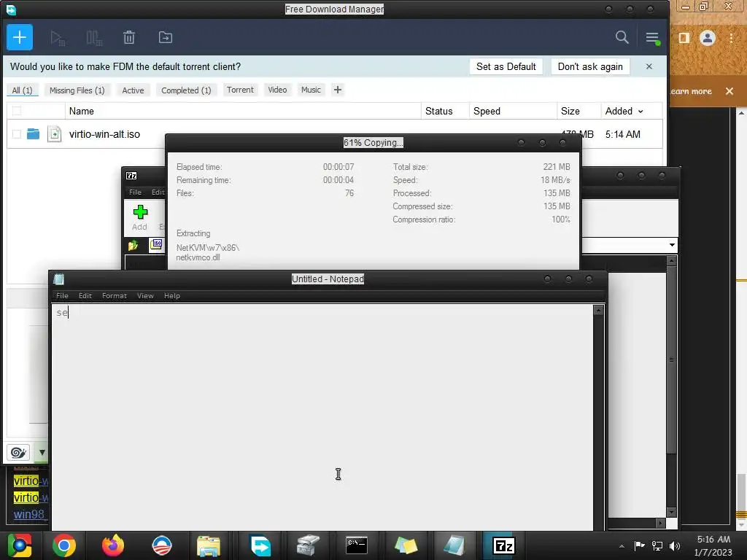Open Notepad View menu
747x560 pixels.
click(145, 296)
